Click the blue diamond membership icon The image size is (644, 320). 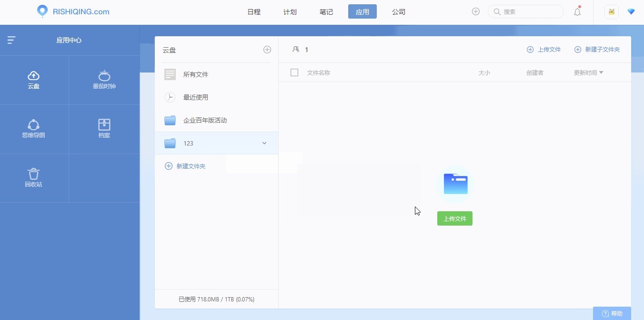[631, 12]
